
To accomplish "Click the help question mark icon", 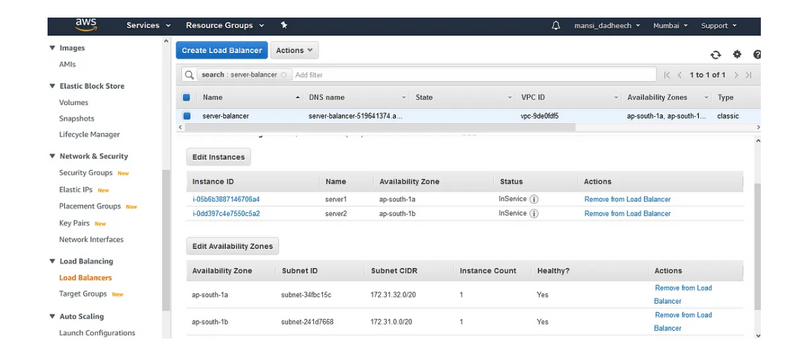I will [x=757, y=54].
